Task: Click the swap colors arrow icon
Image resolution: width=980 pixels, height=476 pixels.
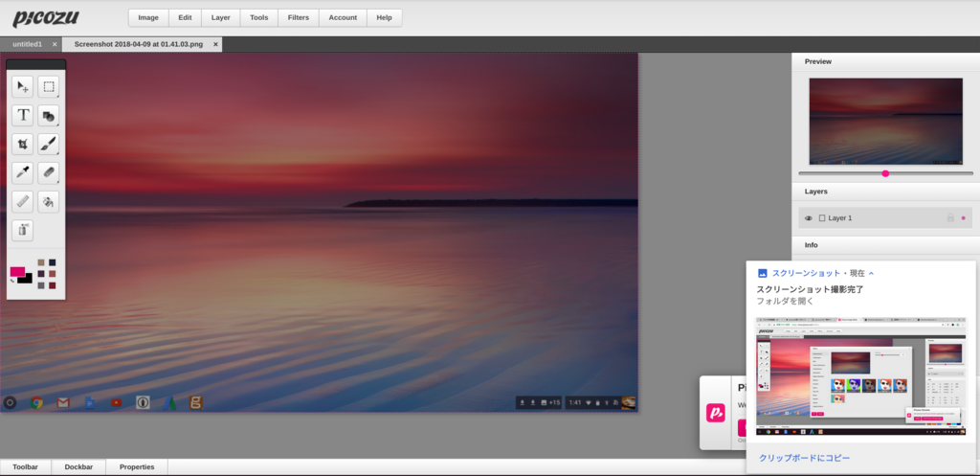Action: pos(12,281)
